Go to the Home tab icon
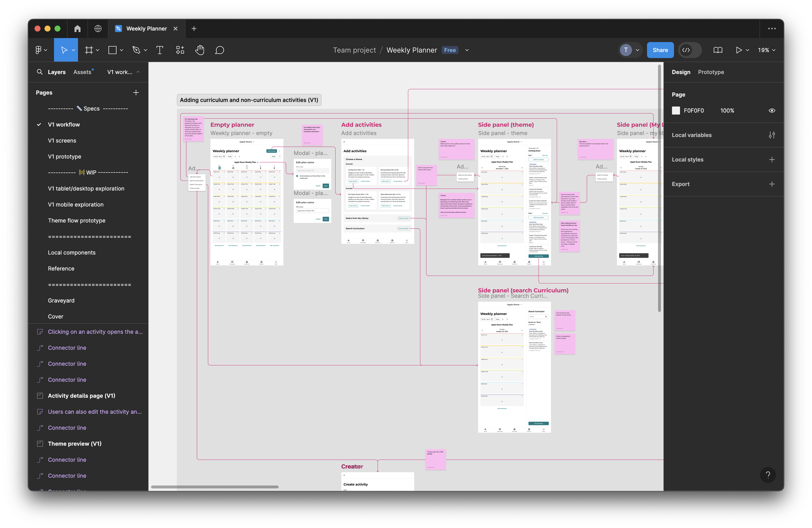The height and width of the screenshot is (528, 812). (77, 29)
